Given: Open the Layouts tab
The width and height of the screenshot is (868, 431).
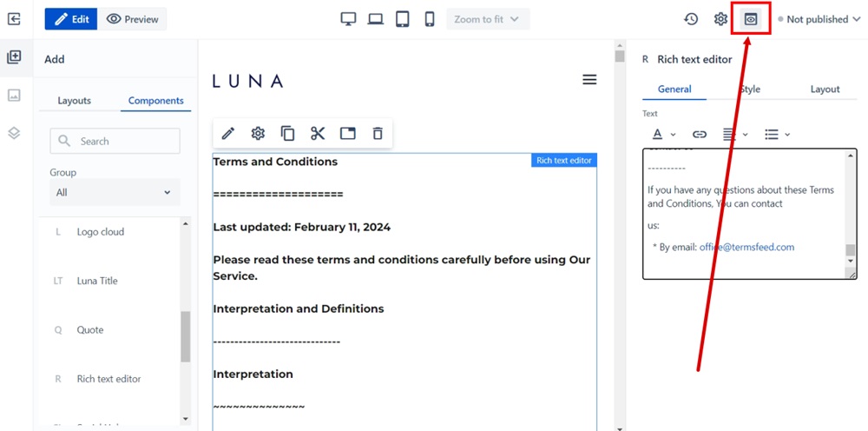Looking at the screenshot, I should pos(74,101).
